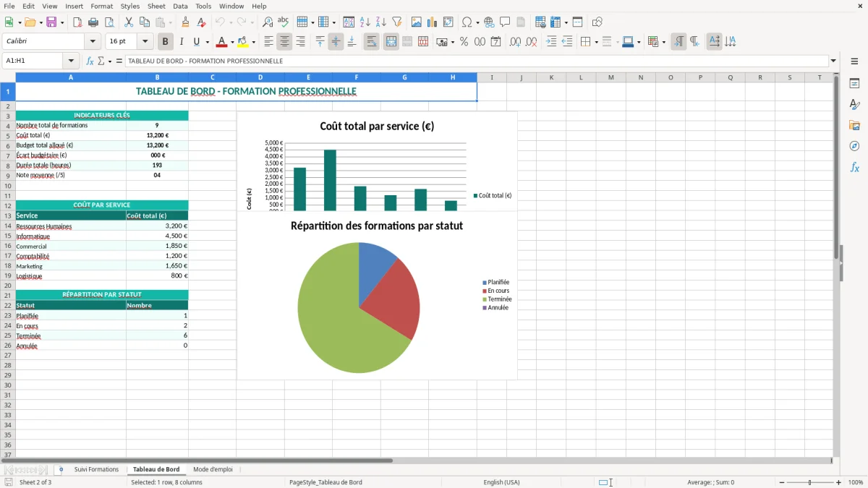Click the zoom in plus button
The height and width of the screenshot is (488, 868).
pos(838,482)
